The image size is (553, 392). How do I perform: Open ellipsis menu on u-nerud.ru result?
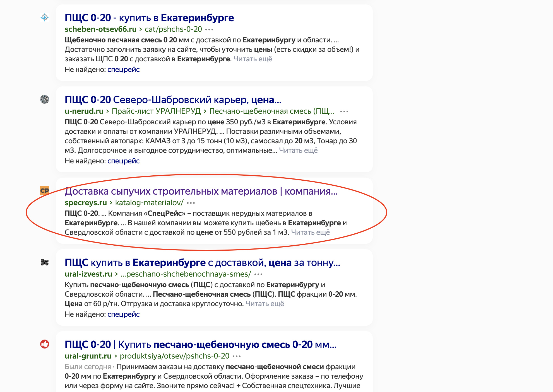pyautogui.click(x=345, y=111)
